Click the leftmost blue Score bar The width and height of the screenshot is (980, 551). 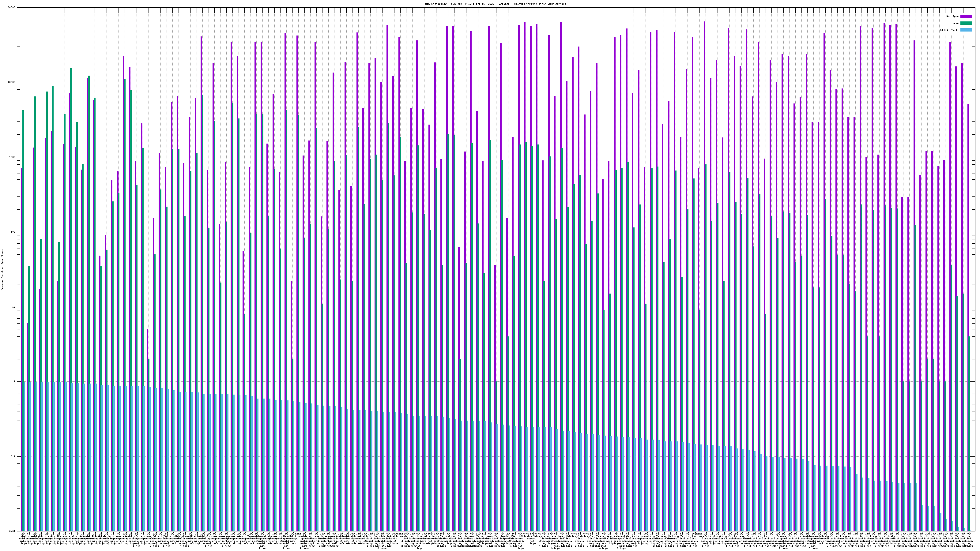(x=25, y=456)
